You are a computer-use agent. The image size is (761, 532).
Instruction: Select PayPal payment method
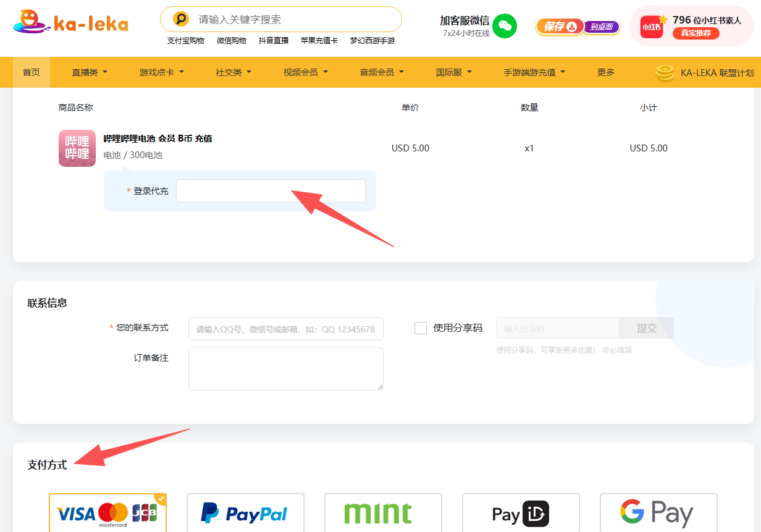[x=245, y=513]
